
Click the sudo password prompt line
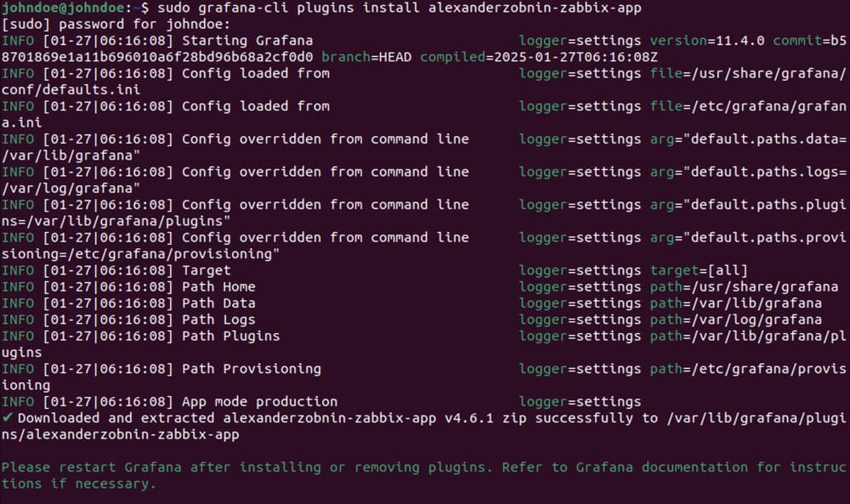pos(116,25)
